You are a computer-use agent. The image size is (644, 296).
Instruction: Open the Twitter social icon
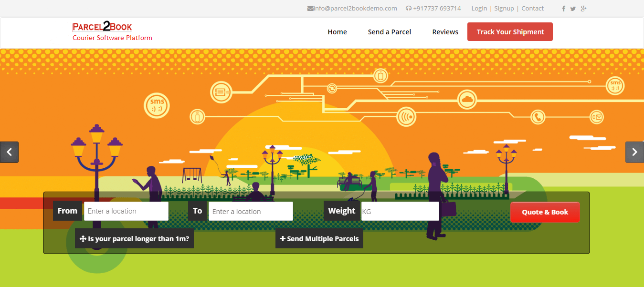tap(573, 9)
